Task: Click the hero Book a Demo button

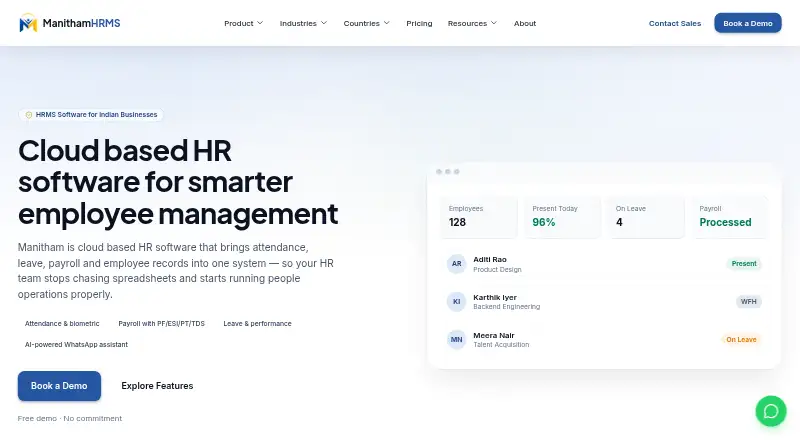Action: click(x=59, y=386)
